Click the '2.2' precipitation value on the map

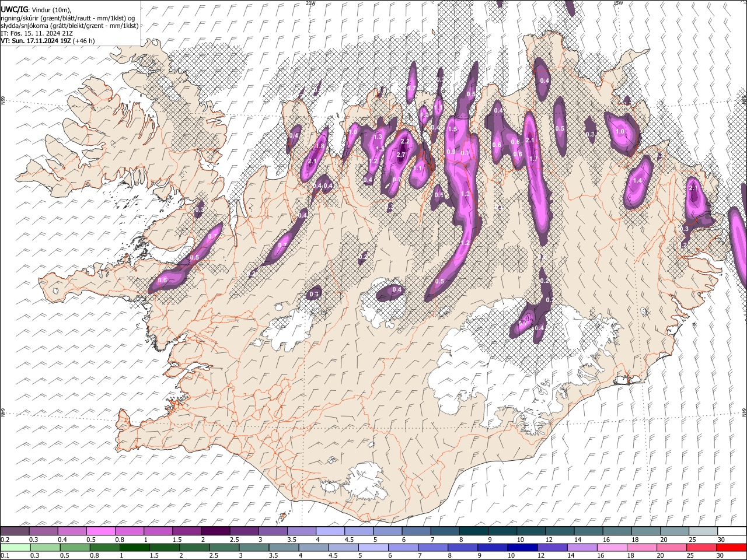tap(406, 142)
